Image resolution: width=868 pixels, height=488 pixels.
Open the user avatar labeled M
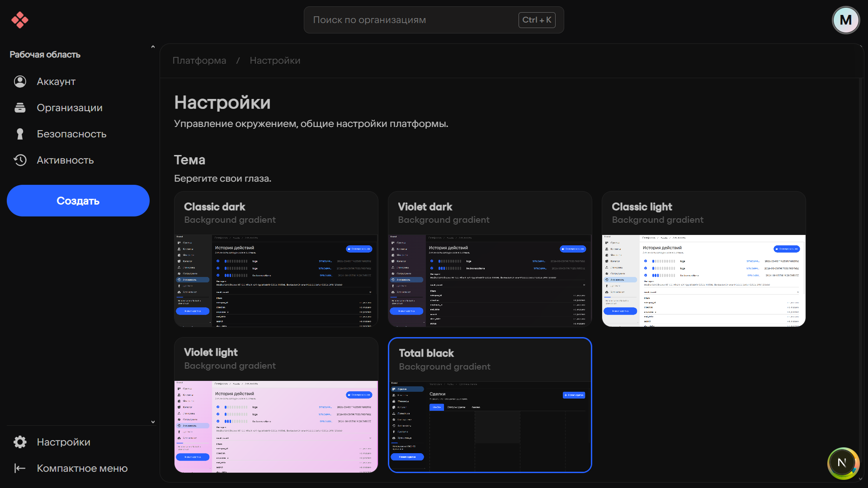845,20
